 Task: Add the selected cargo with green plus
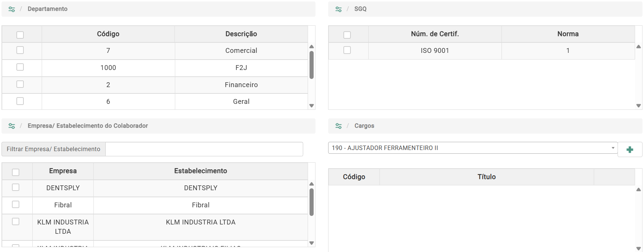[x=629, y=150]
